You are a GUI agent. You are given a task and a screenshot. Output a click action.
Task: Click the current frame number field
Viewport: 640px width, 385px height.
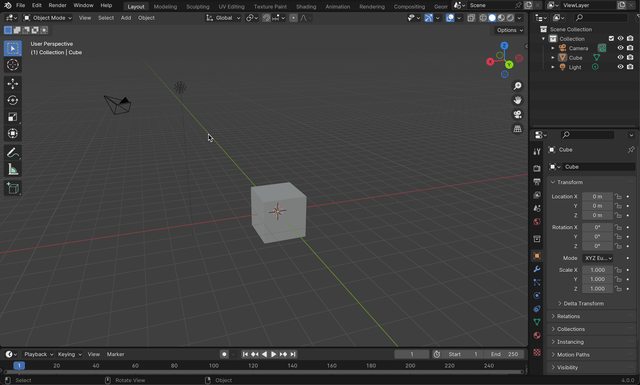(412, 354)
